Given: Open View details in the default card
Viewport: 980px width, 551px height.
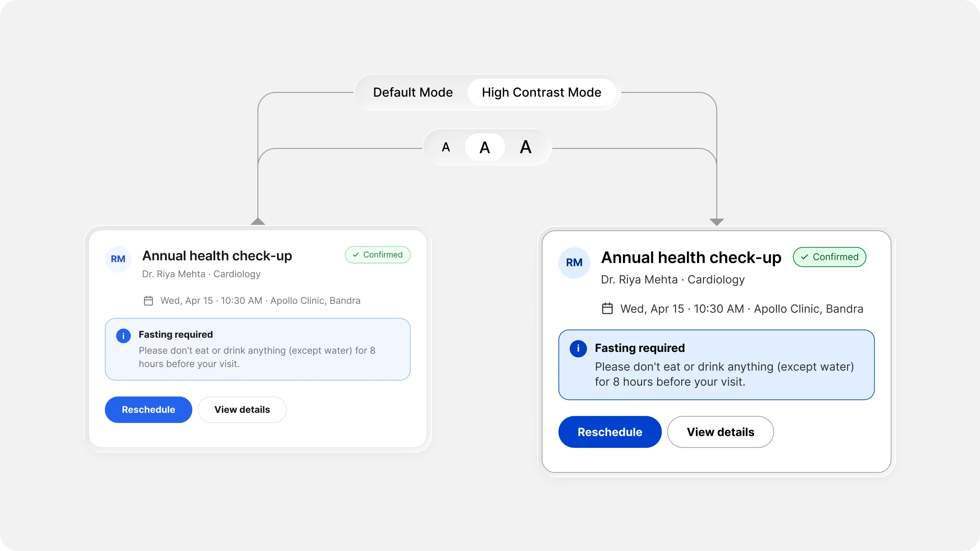Looking at the screenshot, I should 242,410.
